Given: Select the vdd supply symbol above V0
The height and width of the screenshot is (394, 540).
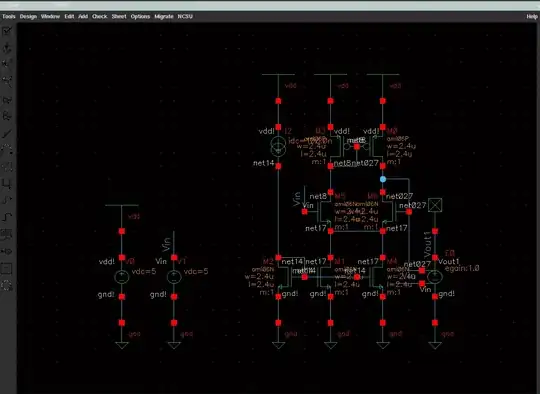Looking at the screenshot, I should click(122, 206).
